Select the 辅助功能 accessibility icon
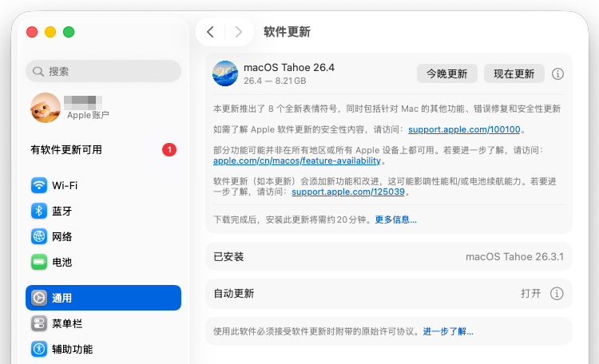Screen dimensions: 599x364 point(39,349)
